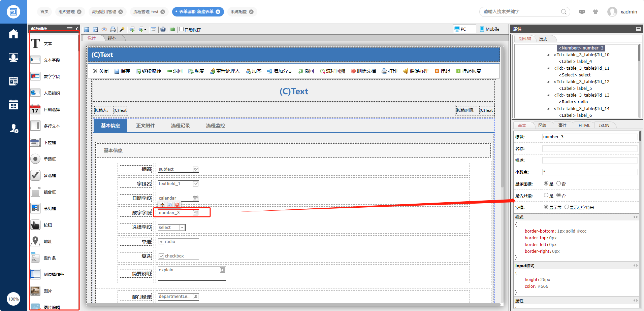
Task: Collapse the table_3_table$Td_13 tree node
Action: click(x=549, y=95)
